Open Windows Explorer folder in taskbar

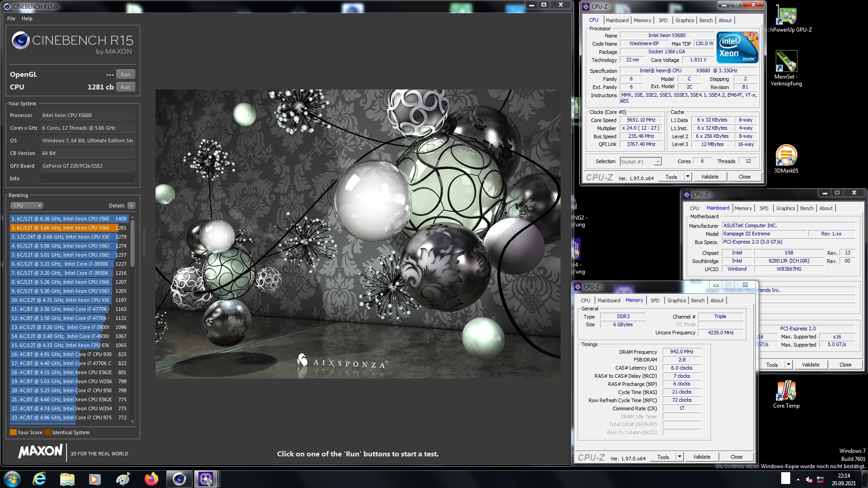coord(67,479)
